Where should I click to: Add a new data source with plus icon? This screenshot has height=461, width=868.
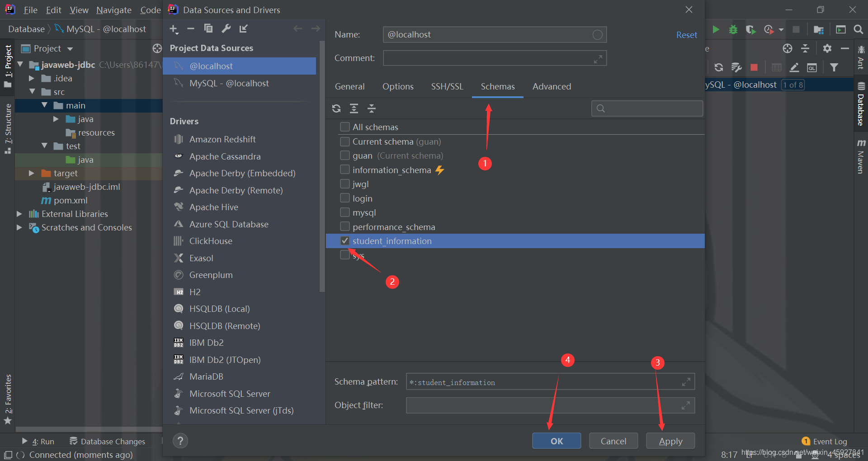[174, 29]
